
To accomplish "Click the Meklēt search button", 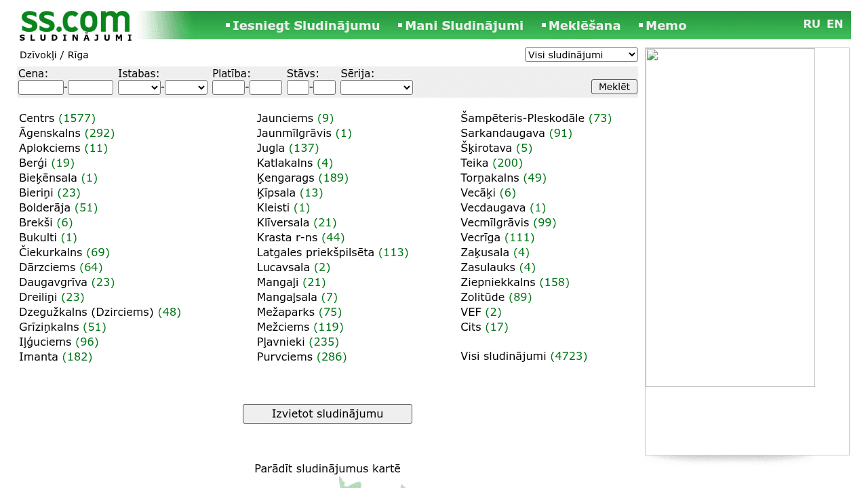I will (614, 87).
